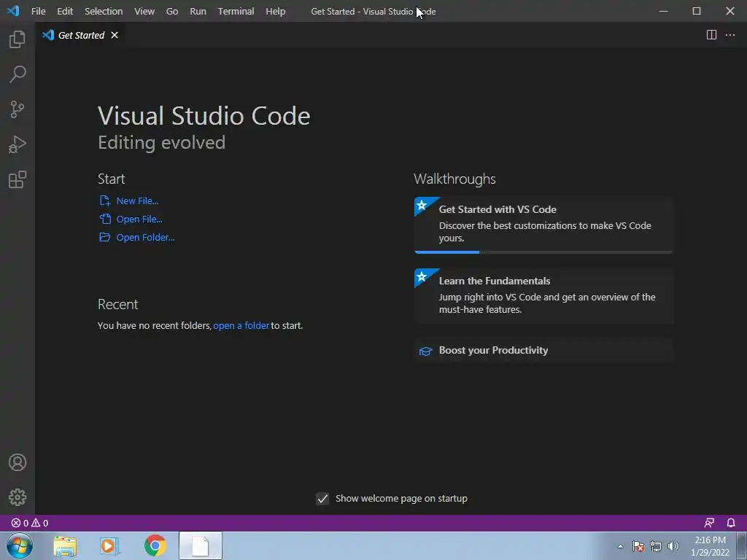The width and height of the screenshot is (747, 560).
Task: Click the graduation cap icon on Boost Productivity
Action: point(425,351)
